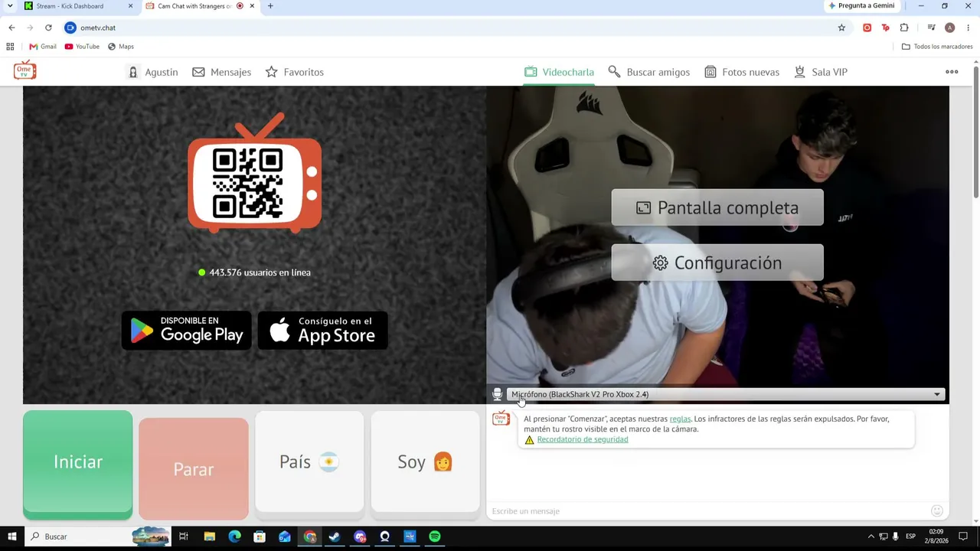
Task: Open a new browser tab
Action: point(269,6)
